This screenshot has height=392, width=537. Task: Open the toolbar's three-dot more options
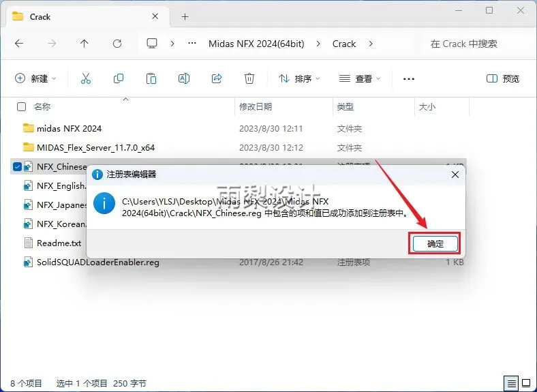[x=409, y=79]
